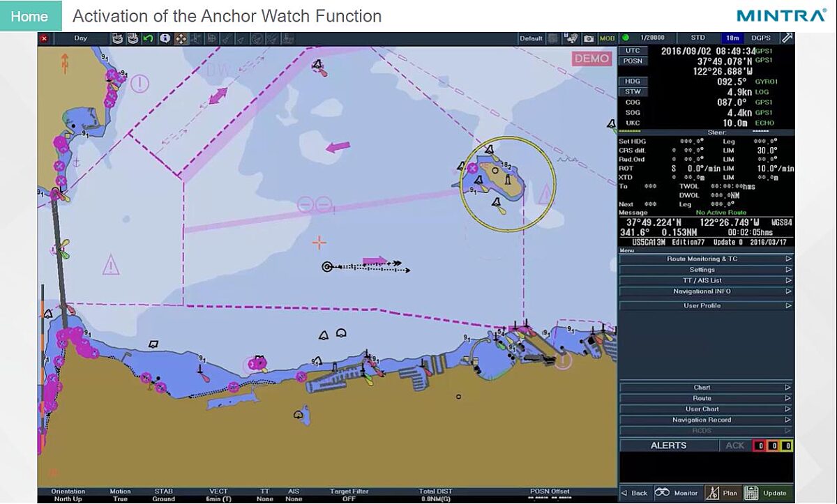Open the 1/20000 chart scale selector
The width and height of the screenshot is (837, 504).
coord(653,38)
